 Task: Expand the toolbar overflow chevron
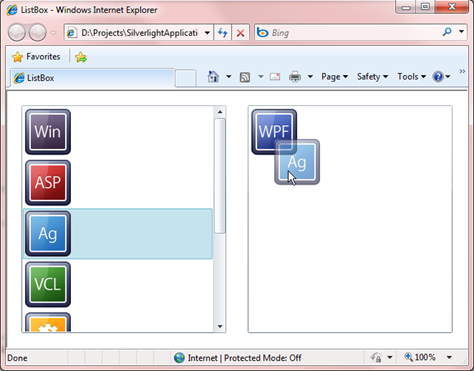pyautogui.click(x=462, y=71)
